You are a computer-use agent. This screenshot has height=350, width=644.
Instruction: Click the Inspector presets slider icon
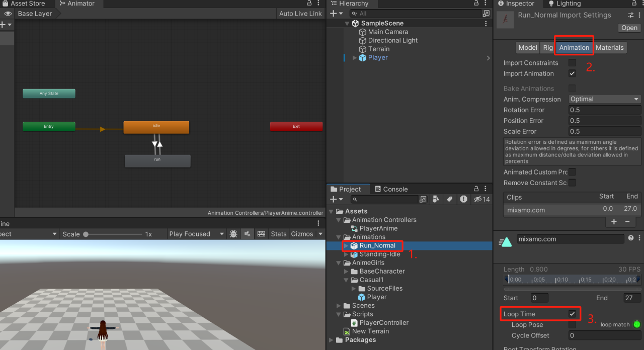click(x=630, y=16)
